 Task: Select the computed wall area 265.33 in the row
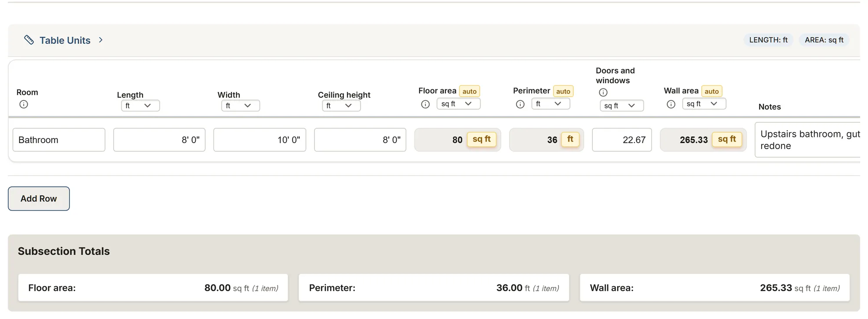click(694, 140)
